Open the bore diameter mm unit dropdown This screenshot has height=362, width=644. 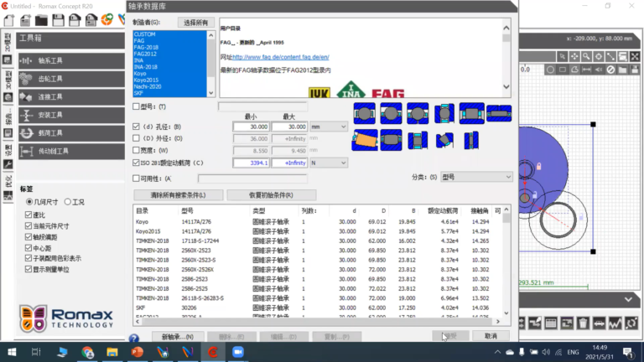pos(329,127)
